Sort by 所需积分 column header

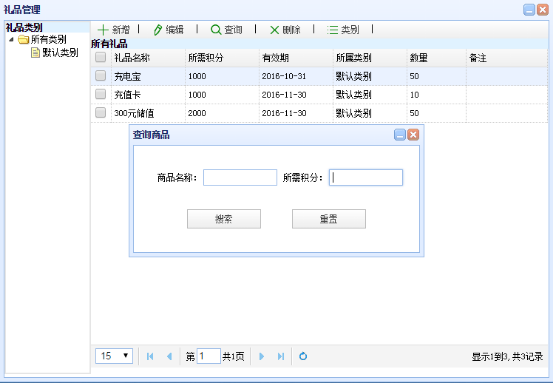click(x=223, y=58)
